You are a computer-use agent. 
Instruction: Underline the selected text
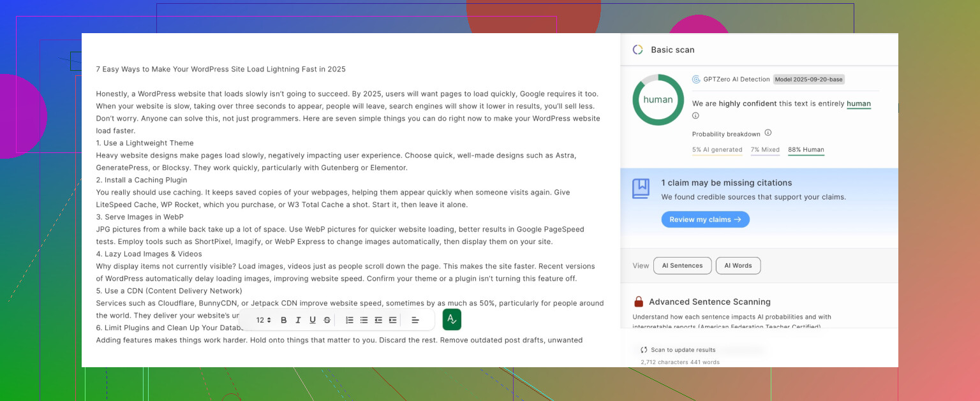tap(313, 320)
